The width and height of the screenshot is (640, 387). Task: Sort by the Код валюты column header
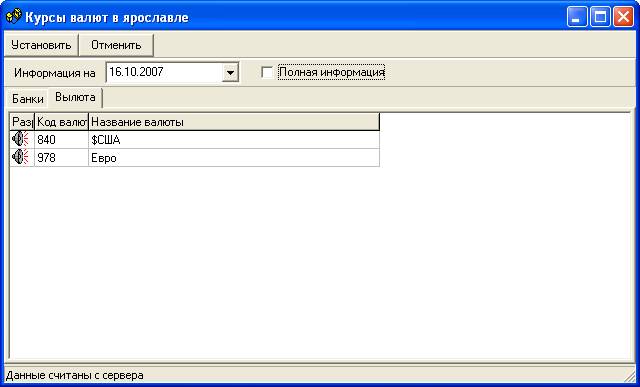point(62,122)
